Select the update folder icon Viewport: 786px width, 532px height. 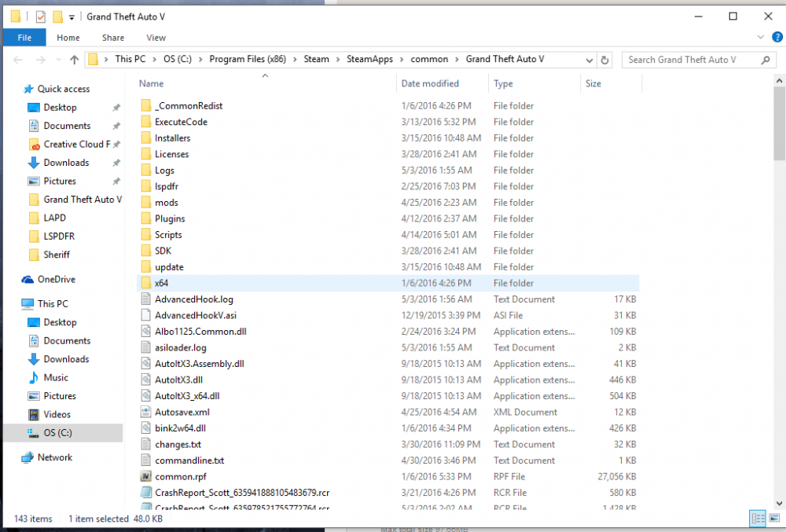click(146, 267)
